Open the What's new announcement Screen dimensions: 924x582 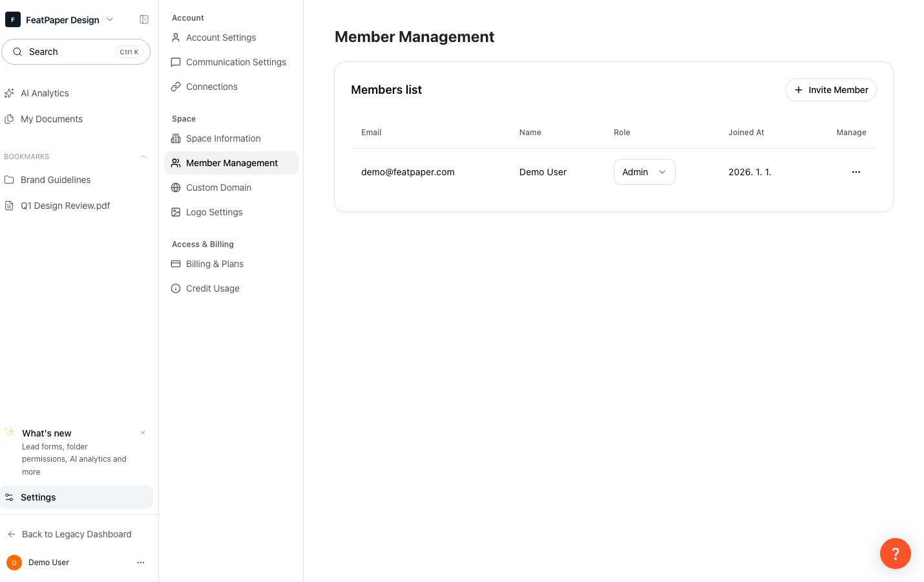[x=74, y=452]
